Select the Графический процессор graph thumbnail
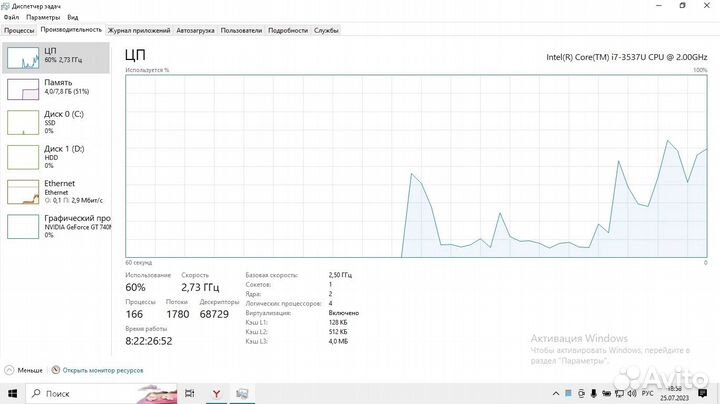This screenshot has height=404, width=720. (23, 227)
